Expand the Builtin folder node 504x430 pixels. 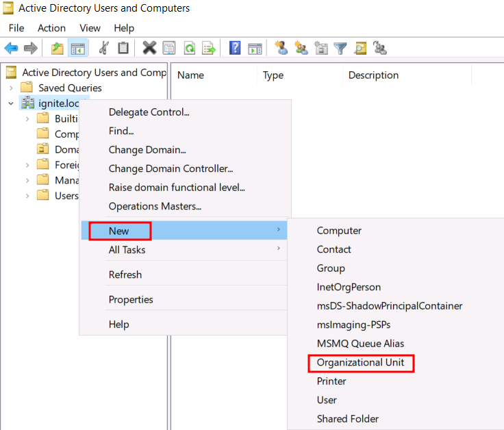[27, 118]
